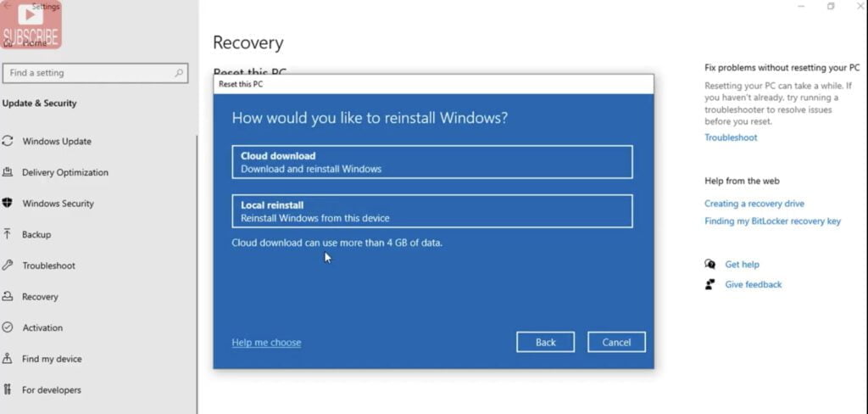Open Troubleshoot in the sidebar
Image resolution: width=868 pixels, height=414 pixels.
tap(48, 266)
